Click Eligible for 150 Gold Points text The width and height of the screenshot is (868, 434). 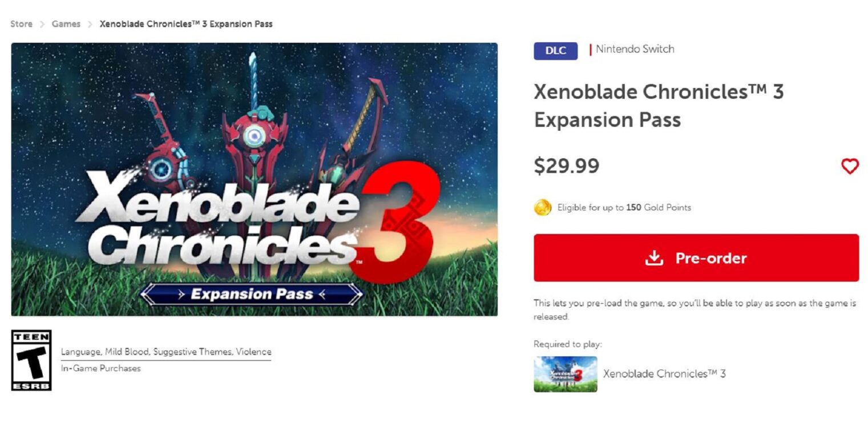click(x=624, y=207)
